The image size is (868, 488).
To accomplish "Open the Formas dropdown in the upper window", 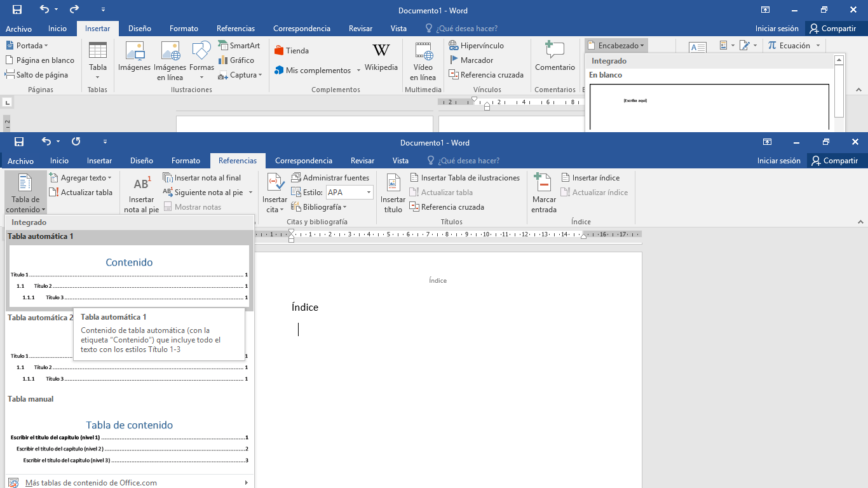I will pyautogui.click(x=201, y=61).
